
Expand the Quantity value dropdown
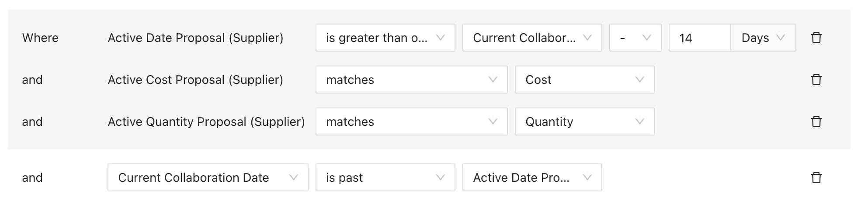585,121
